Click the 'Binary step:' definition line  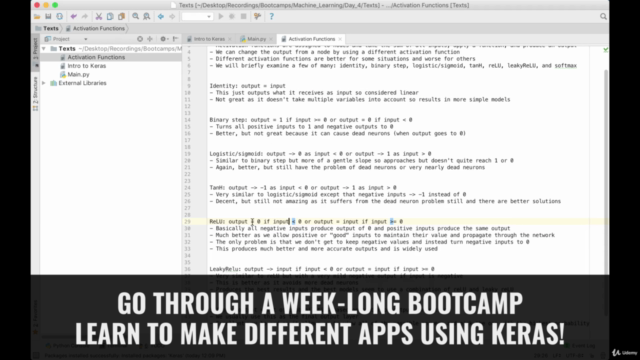click(311, 120)
